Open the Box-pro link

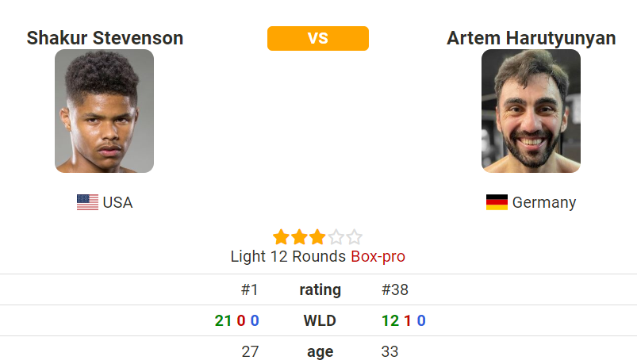pos(378,257)
